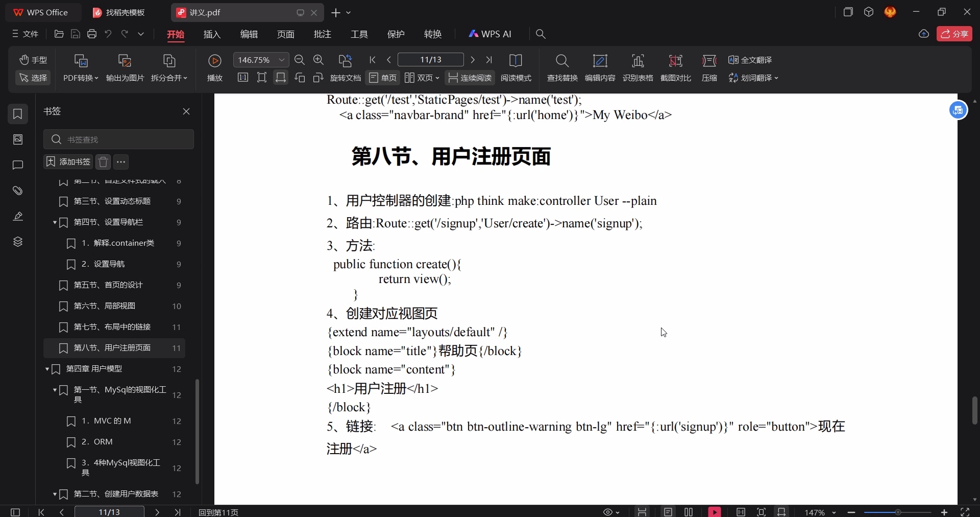Open the 输出为图片 export tool

(125, 68)
